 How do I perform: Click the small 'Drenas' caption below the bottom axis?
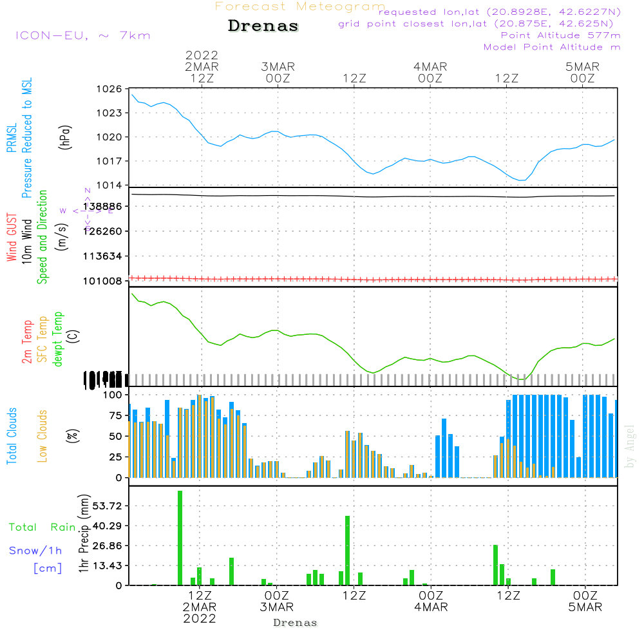click(296, 623)
